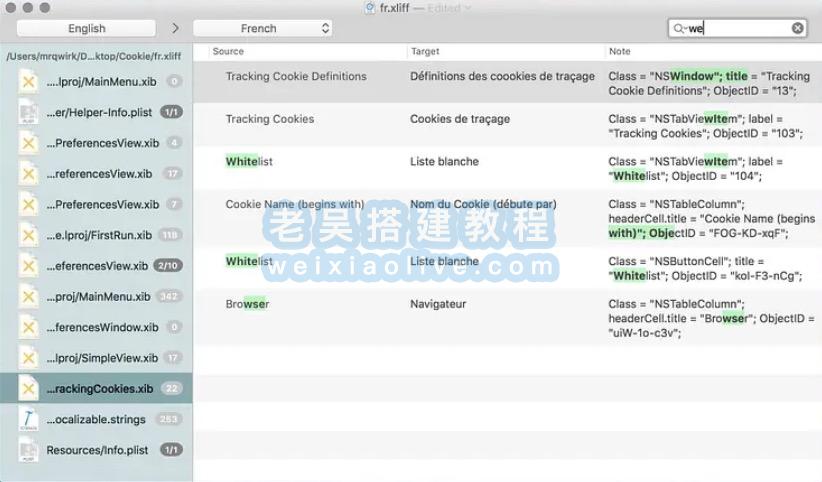822x482 pixels.
Task: Click the plist icon beside Resources/Info.plist
Action: tap(28, 450)
